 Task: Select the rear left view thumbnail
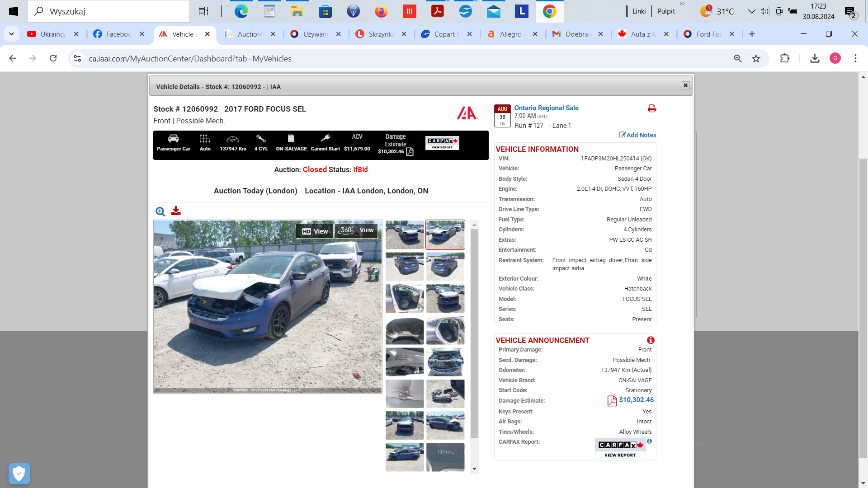pos(405,267)
